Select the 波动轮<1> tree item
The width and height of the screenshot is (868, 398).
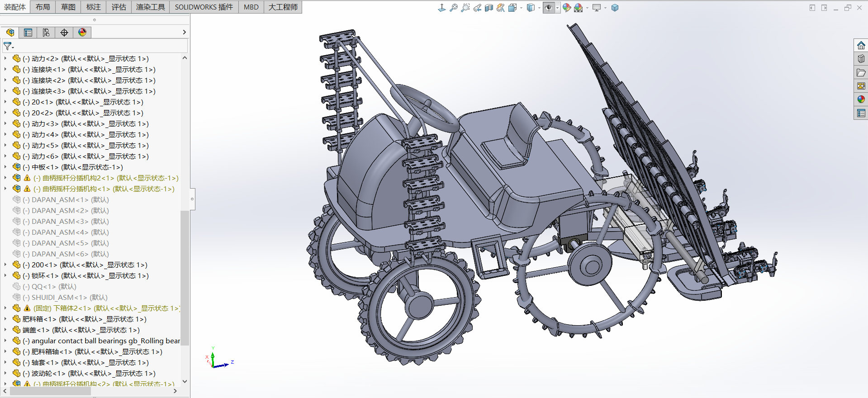pos(84,373)
